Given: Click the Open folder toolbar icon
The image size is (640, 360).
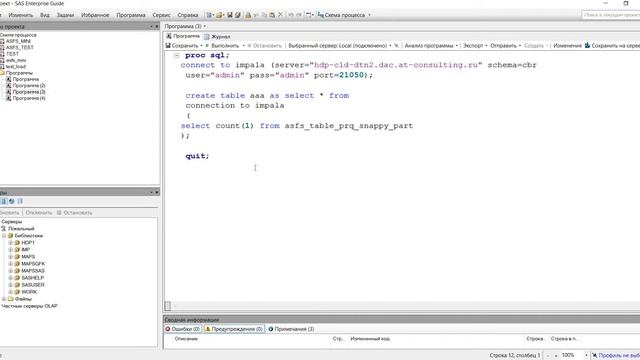Looking at the screenshot, I should (220, 15).
